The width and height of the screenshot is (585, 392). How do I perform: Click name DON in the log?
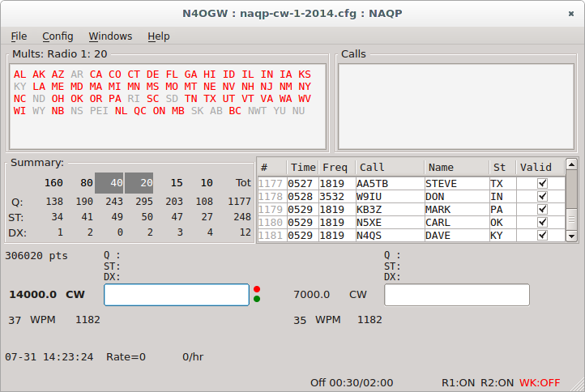(x=434, y=197)
